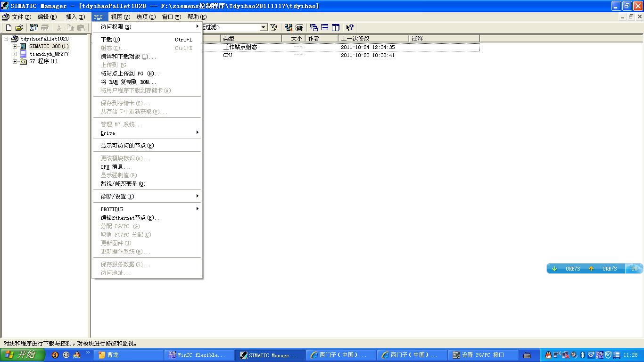Click the 类型 column header
The width and height of the screenshot is (644, 362).
pyautogui.click(x=251, y=39)
